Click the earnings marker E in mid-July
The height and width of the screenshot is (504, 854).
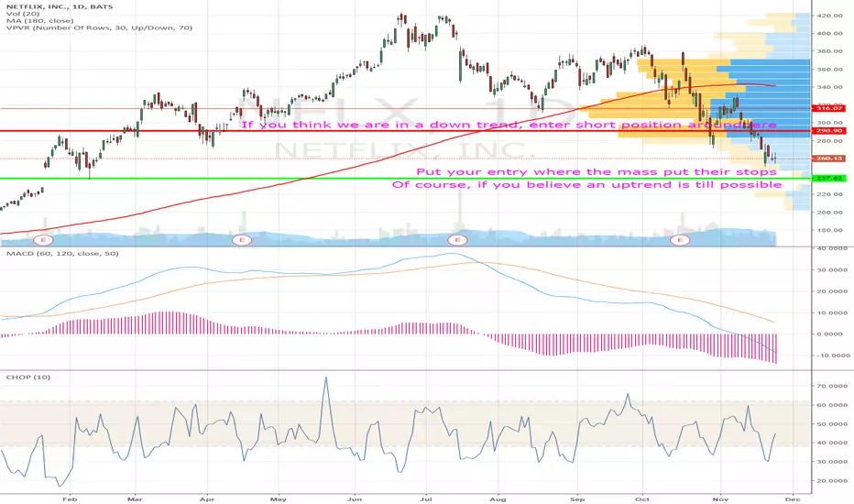457,240
